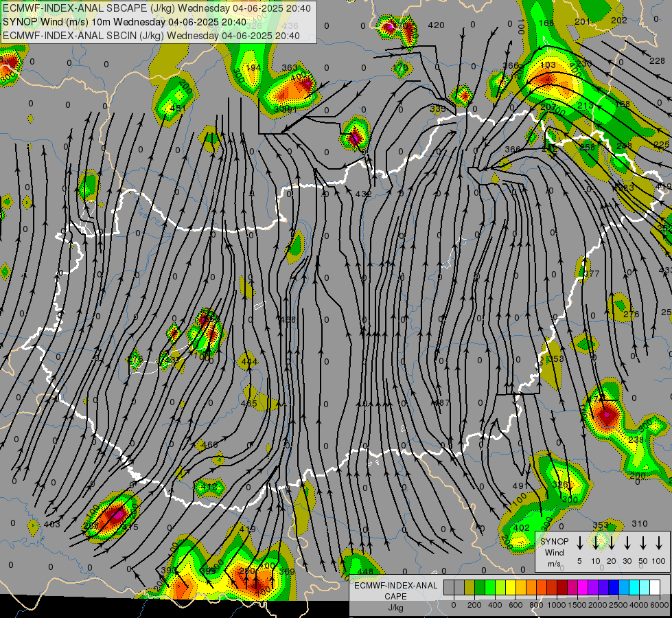Click the 103 value on the map

pyautogui.click(x=548, y=65)
